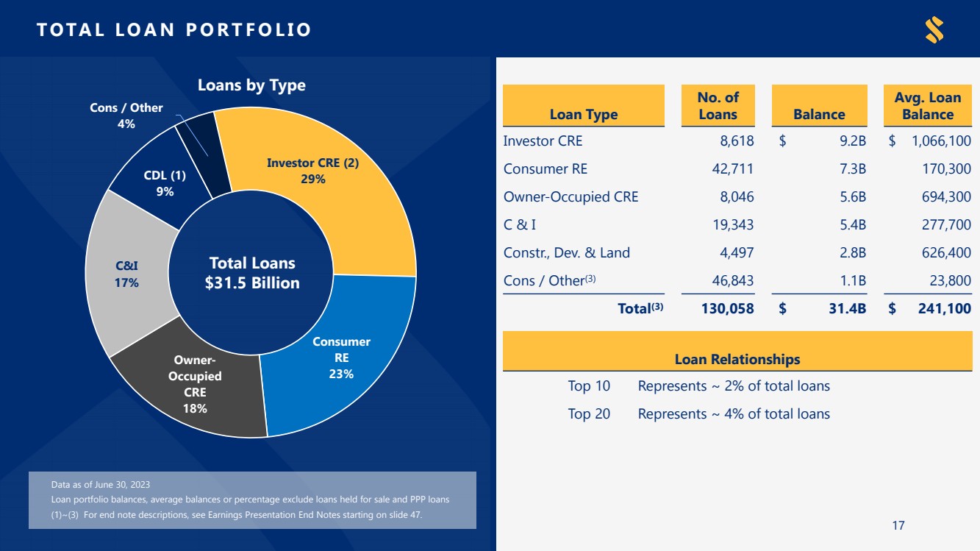The height and width of the screenshot is (551, 980).
Task: Click the Top 20 label
Action: point(589,413)
